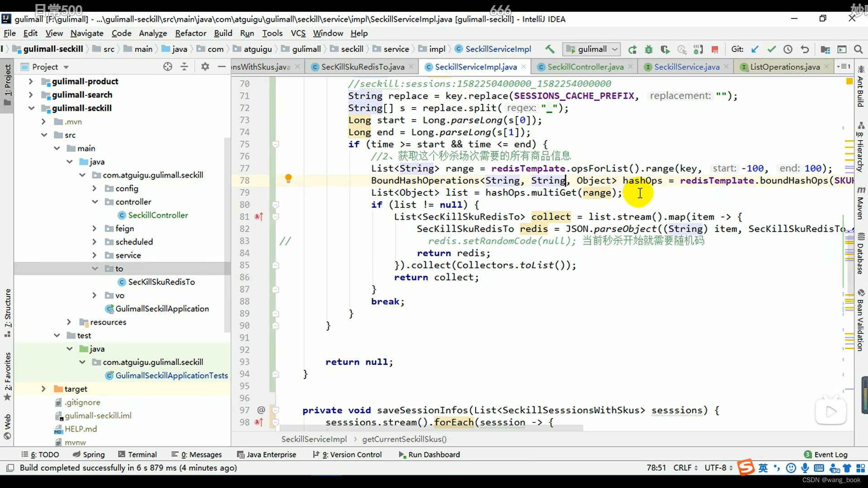Expand the target folder
The width and height of the screenshot is (868, 488).
[43, 389]
